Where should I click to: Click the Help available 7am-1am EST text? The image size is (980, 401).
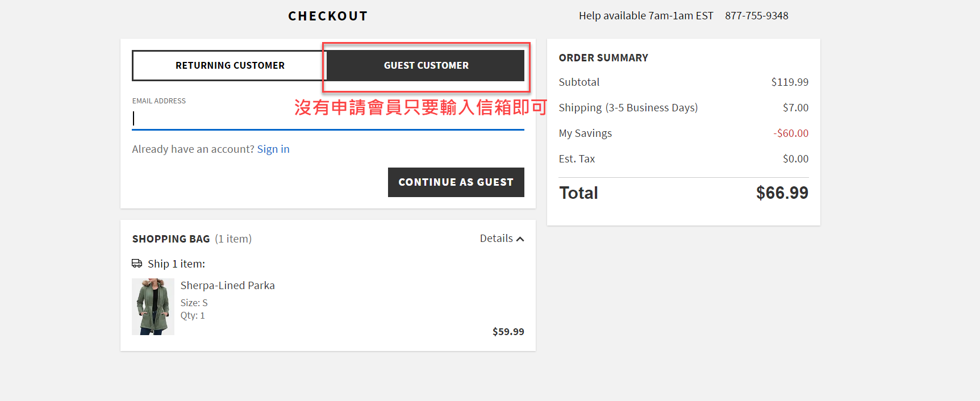pyautogui.click(x=646, y=16)
